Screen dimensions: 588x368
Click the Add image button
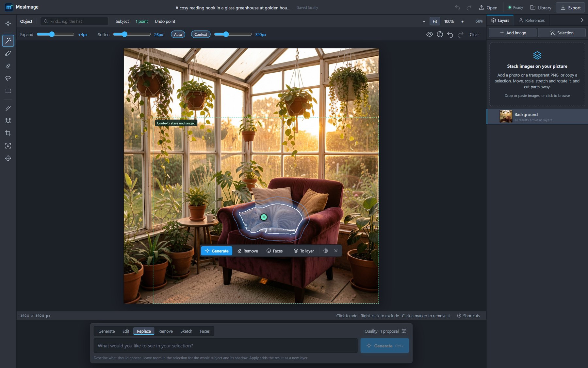(x=513, y=33)
